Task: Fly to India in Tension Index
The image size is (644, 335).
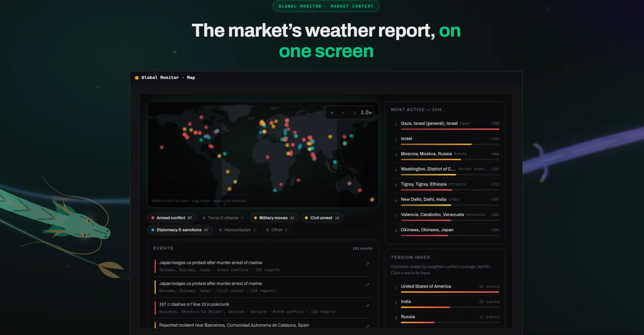Action: click(x=445, y=303)
